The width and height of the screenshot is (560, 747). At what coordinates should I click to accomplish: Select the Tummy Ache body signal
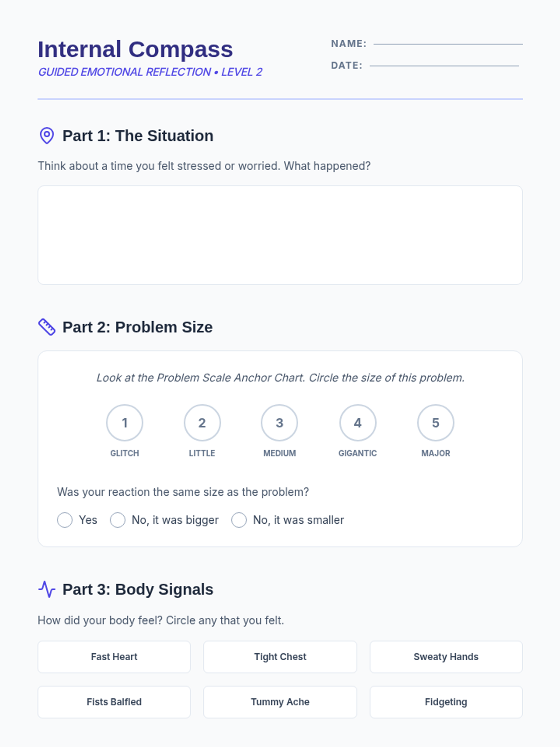tap(280, 702)
